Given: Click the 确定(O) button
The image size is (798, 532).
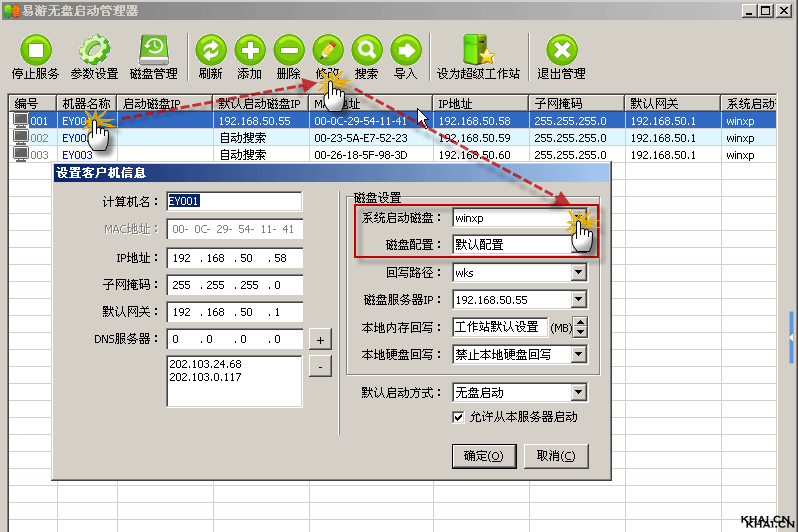Looking at the screenshot, I should coord(484,456).
